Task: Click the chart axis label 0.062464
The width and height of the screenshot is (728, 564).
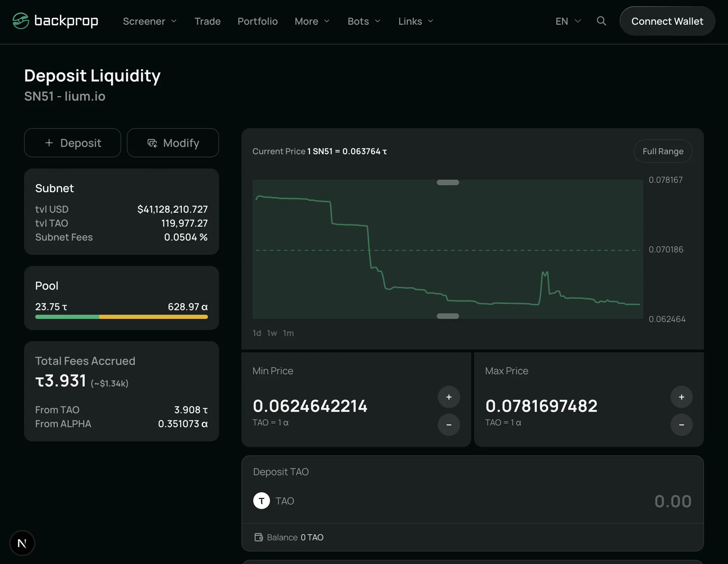Action: click(x=667, y=319)
